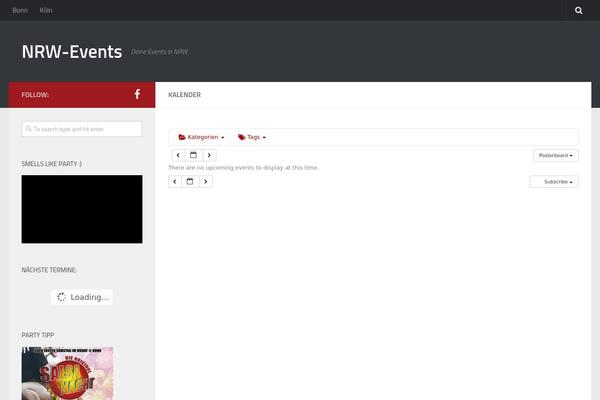Select the FOLLOW: label
Screen dimensions: 600x400
(35, 95)
